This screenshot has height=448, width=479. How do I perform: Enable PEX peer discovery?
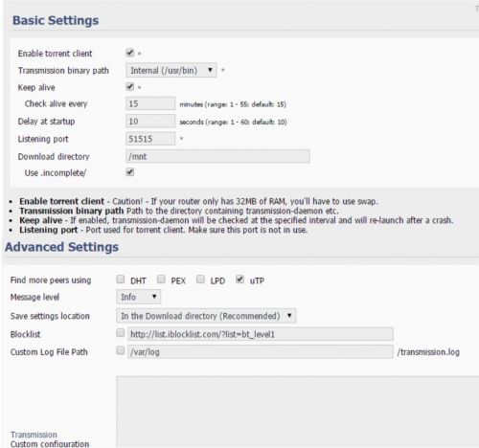[161, 280]
